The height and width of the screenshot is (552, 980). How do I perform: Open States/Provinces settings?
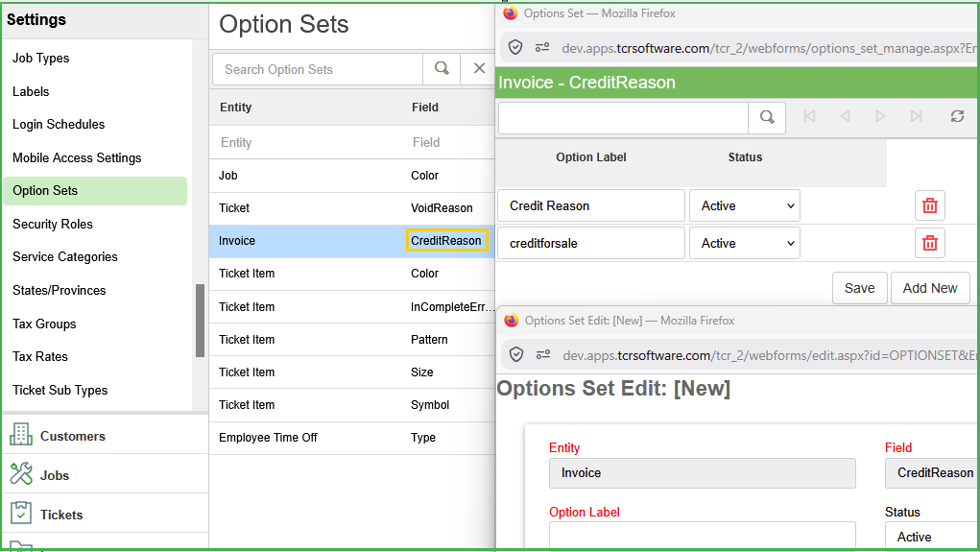coord(60,290)
